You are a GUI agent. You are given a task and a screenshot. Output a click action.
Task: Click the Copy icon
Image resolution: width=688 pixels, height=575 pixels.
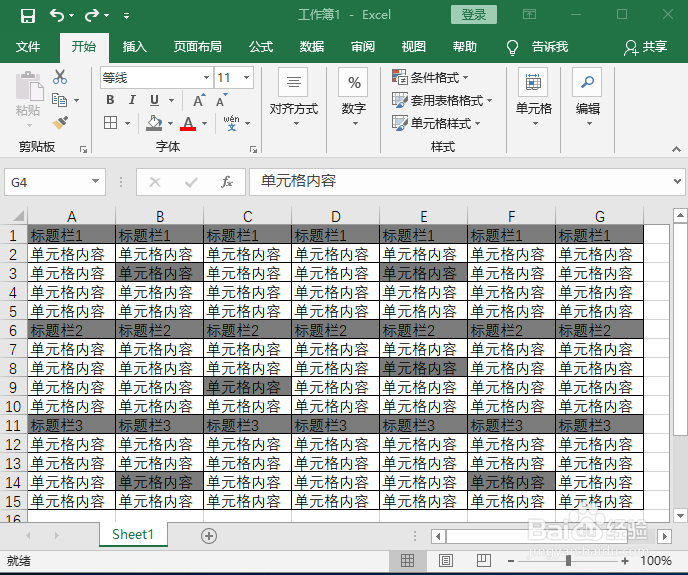(x=60, y=100)
